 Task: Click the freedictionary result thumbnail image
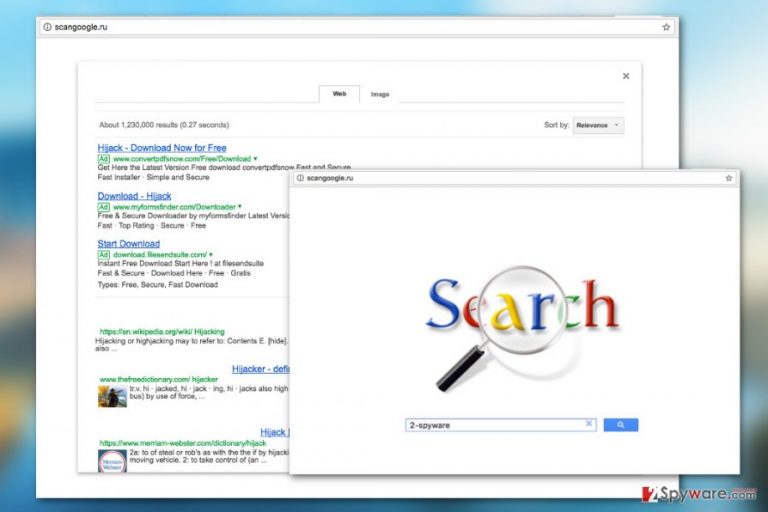coord(112,396)
